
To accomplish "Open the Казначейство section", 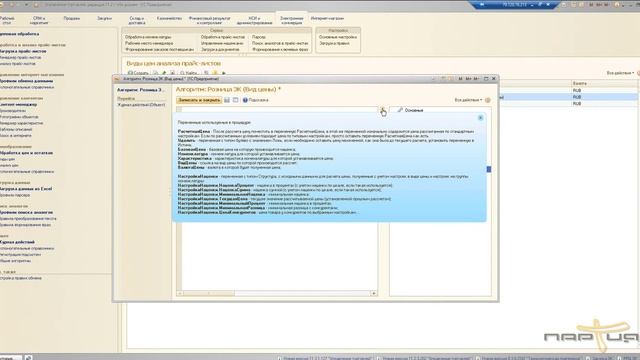I will click(169, 18).
